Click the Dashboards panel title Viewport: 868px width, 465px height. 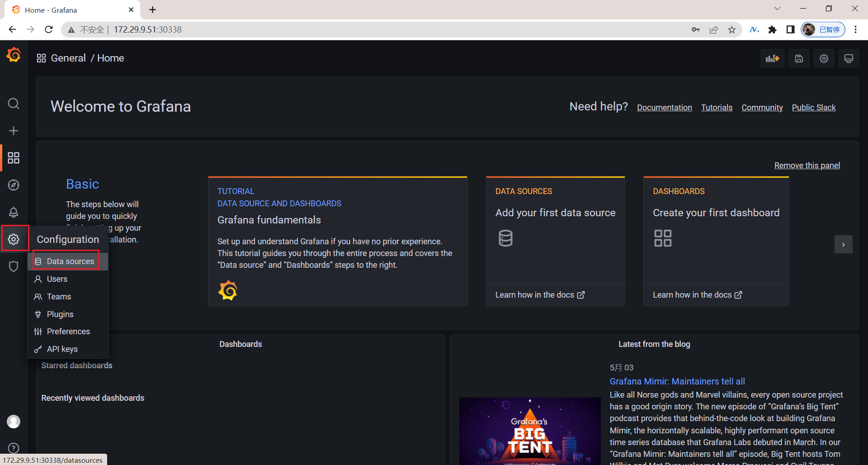pyautogui.click(x=241, y=344)
